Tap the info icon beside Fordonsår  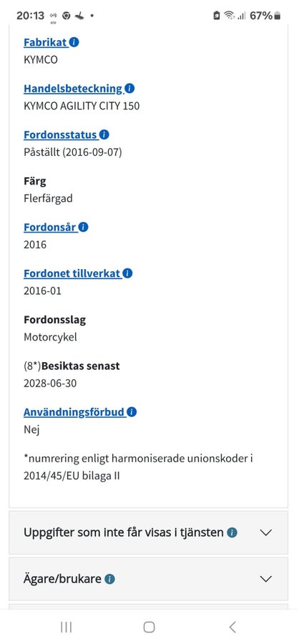[x=84, y=227]
